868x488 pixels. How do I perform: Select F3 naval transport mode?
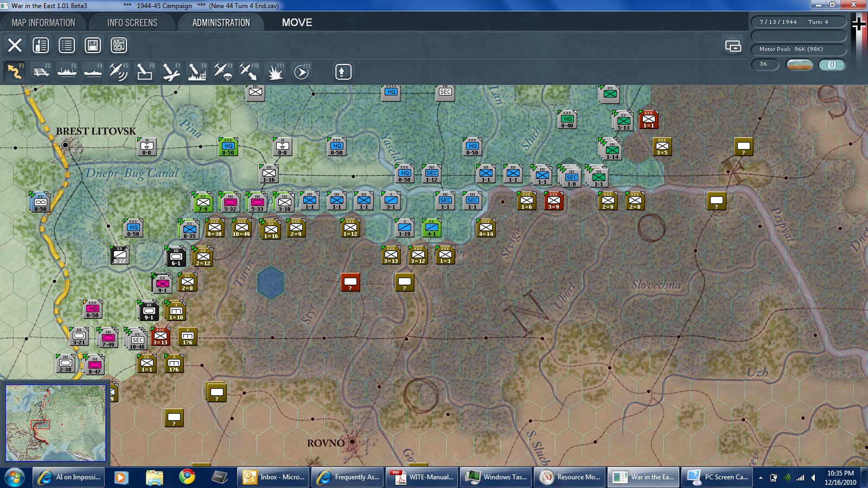67,72
